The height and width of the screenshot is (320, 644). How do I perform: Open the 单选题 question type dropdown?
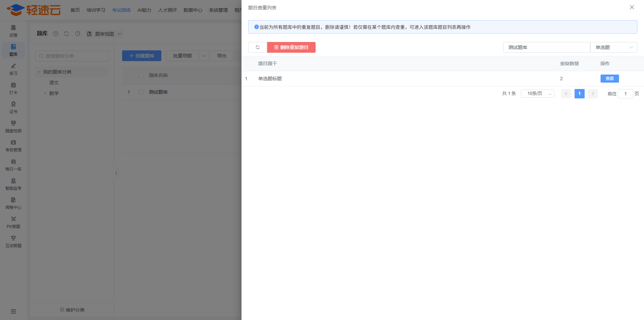point(613,47)
